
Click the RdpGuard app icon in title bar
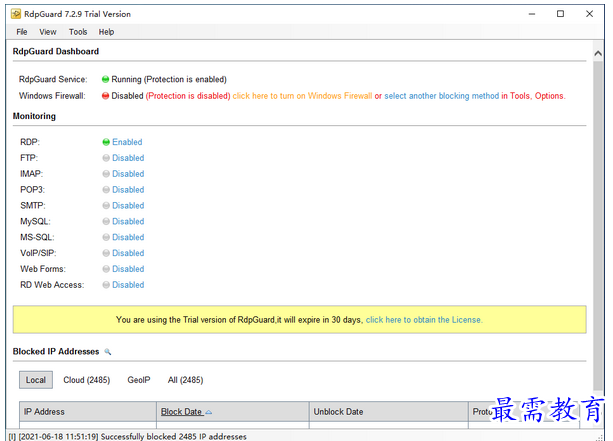click(x=16, y=14)
